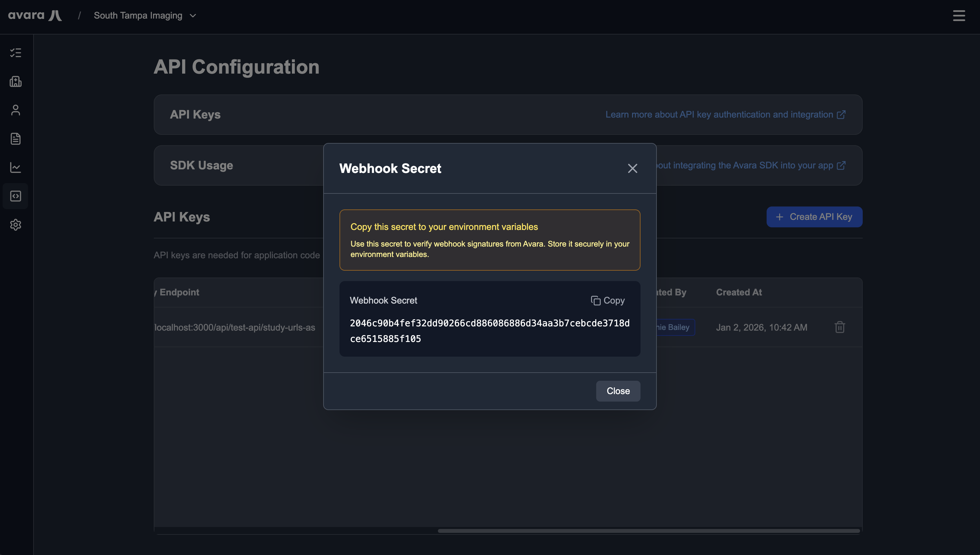The height and width of the screenshot is (555, 980).
Task: Open the patients section via user icon
Action: tap(15, 110)
